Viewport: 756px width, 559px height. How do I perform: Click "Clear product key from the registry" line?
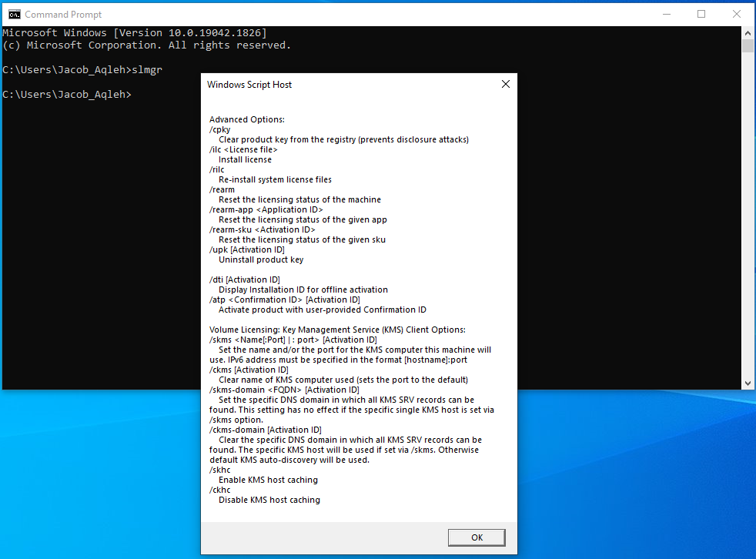pyautogui.click(x=343, y=139)
